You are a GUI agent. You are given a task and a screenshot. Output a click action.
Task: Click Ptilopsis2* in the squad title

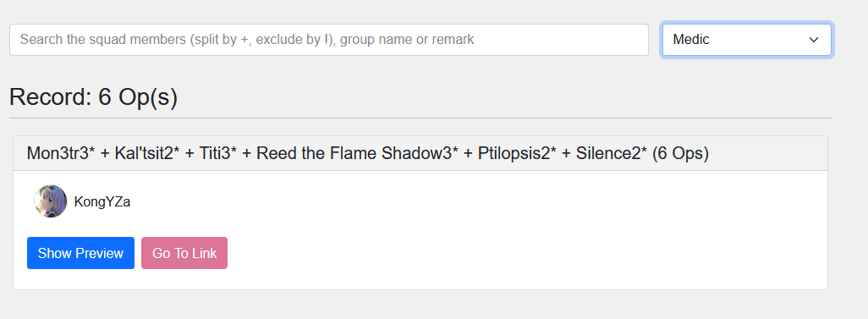pyautogui.click(x=518, y=153)
